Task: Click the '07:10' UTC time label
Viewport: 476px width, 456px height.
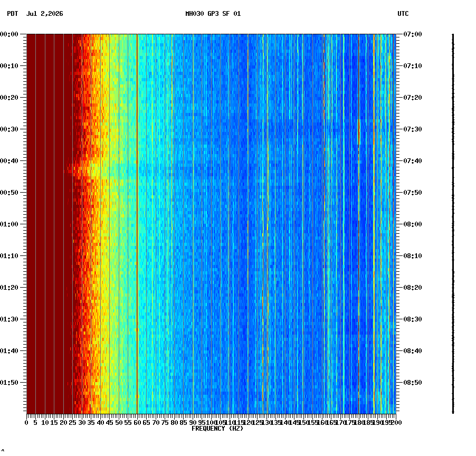Action: pos(413,66)
